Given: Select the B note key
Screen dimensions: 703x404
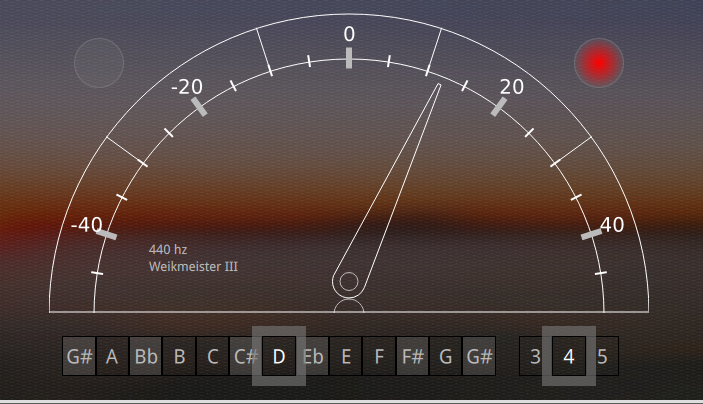Looking at the screenshot, I should pyautogui.click(x=179, y=356).
